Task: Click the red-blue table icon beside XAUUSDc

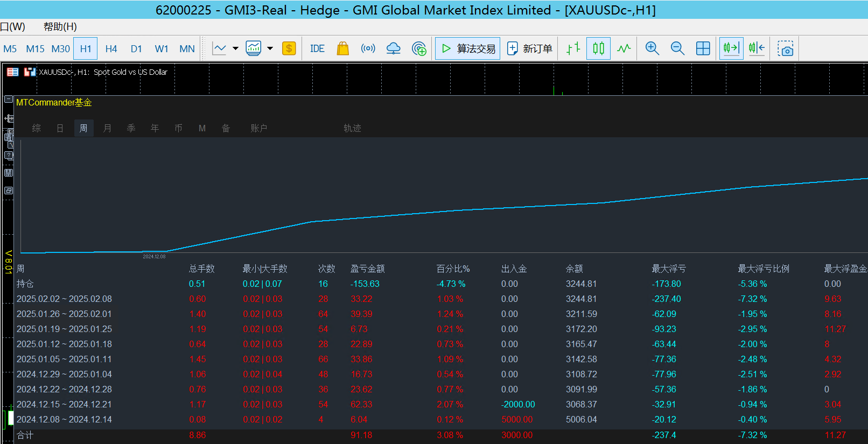Action: click(12, 72)
